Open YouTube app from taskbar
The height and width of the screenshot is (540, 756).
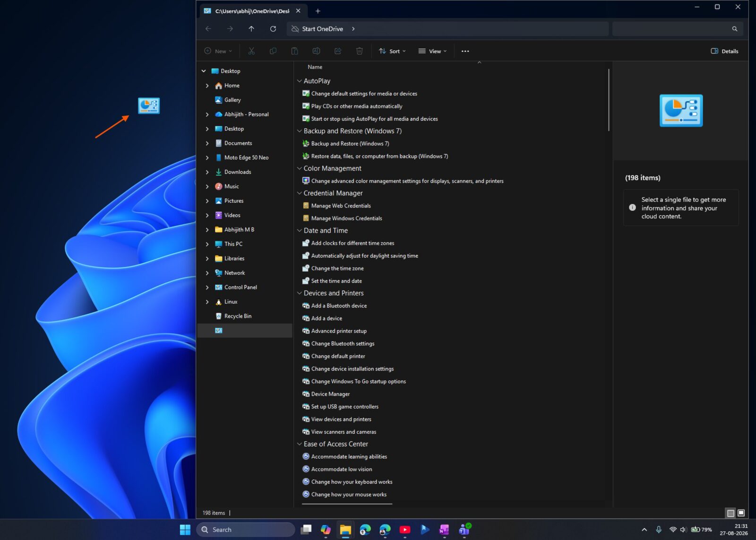405,530
